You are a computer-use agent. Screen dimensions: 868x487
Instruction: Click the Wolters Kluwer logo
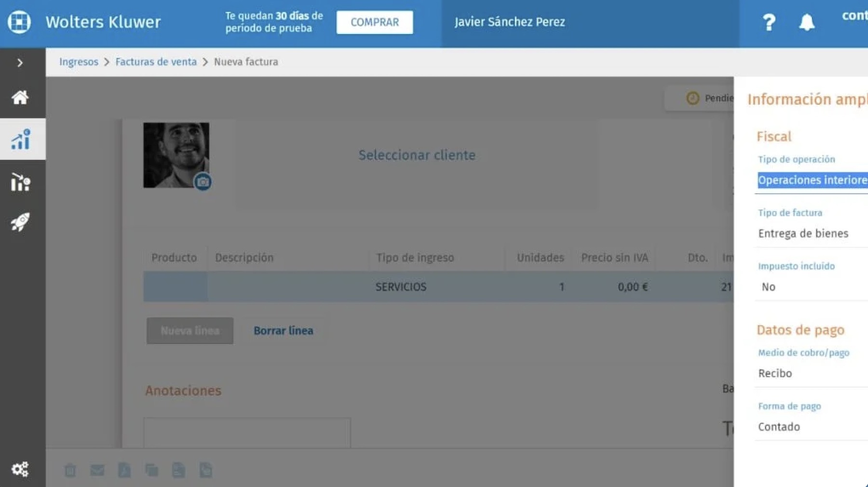pos(19,22)
